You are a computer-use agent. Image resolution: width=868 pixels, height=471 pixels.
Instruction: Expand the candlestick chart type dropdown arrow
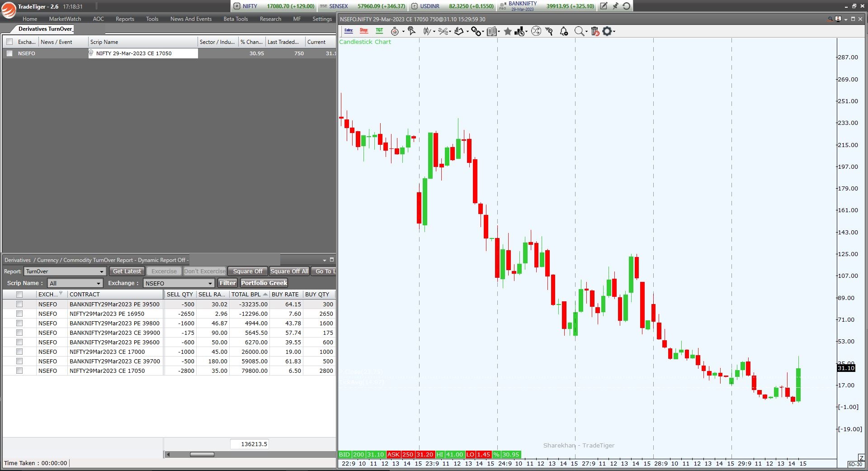[434, 32]
